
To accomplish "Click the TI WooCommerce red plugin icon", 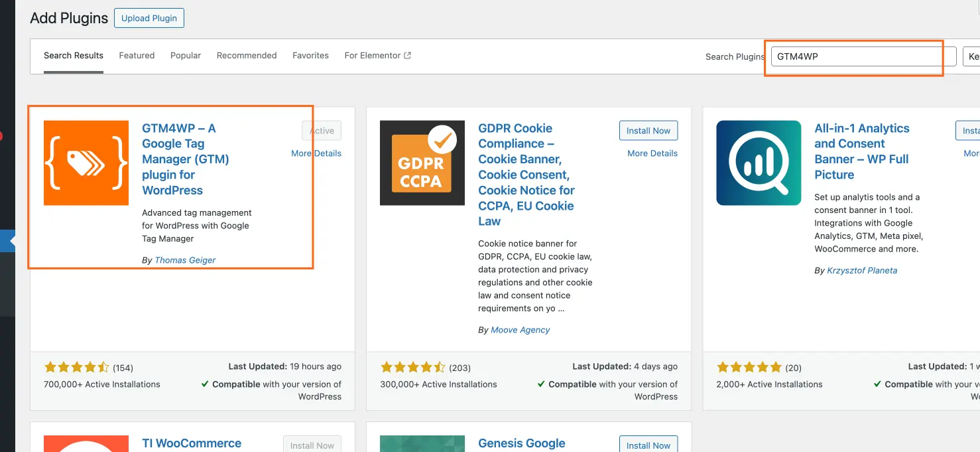I will tap(86, 443).
